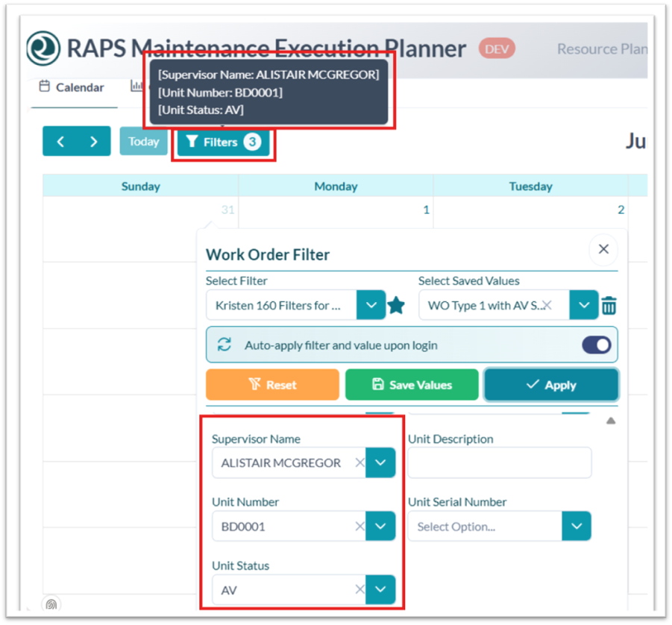Screen dimensions: 672x625
Task: Go to previous calendar period
Action: pyautogui.click(x=60, y=142)
